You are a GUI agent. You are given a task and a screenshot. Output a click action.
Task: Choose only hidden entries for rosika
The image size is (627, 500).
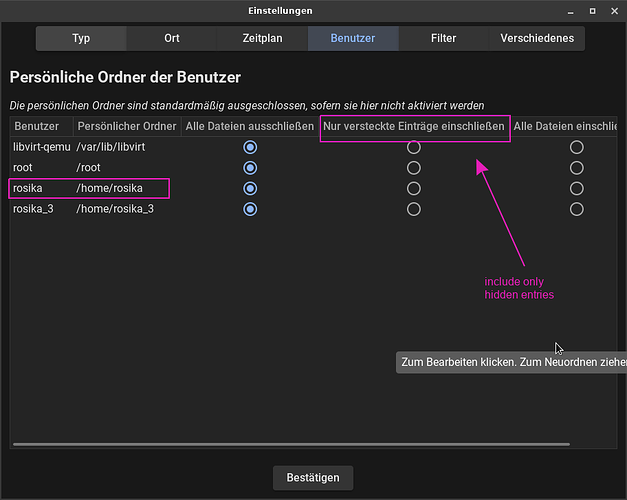click(414, 188)
